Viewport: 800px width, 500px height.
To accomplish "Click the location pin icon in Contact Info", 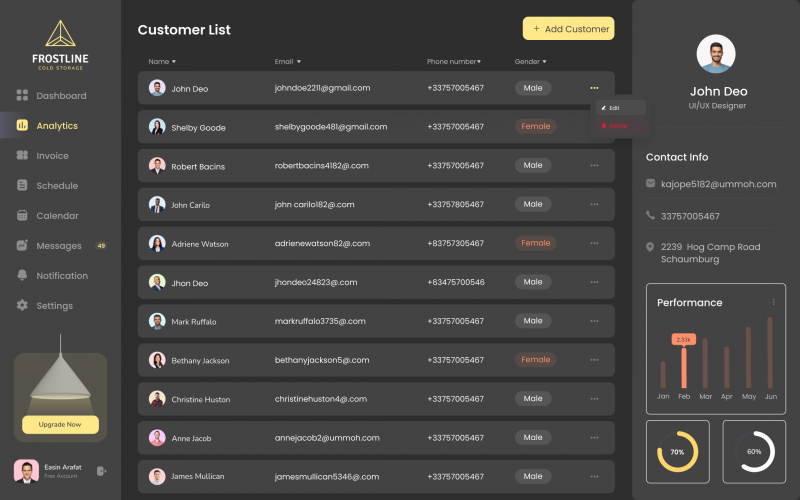I will click(649, 247).
